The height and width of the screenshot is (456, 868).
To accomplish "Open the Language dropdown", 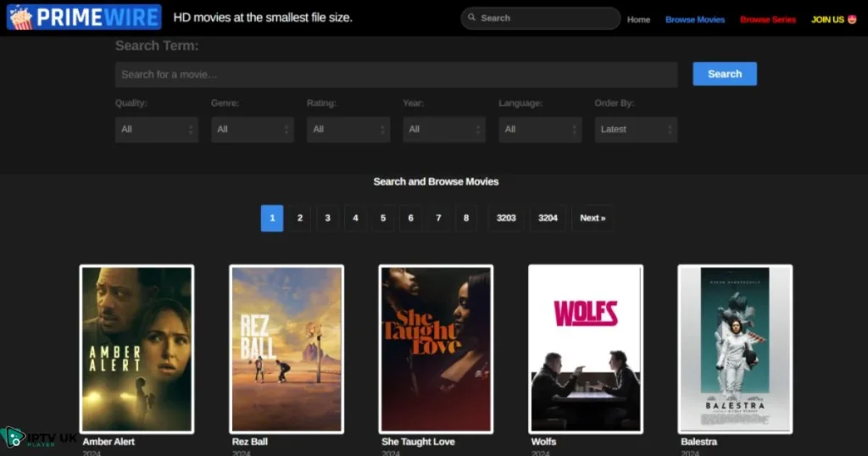I will (540, 130).
